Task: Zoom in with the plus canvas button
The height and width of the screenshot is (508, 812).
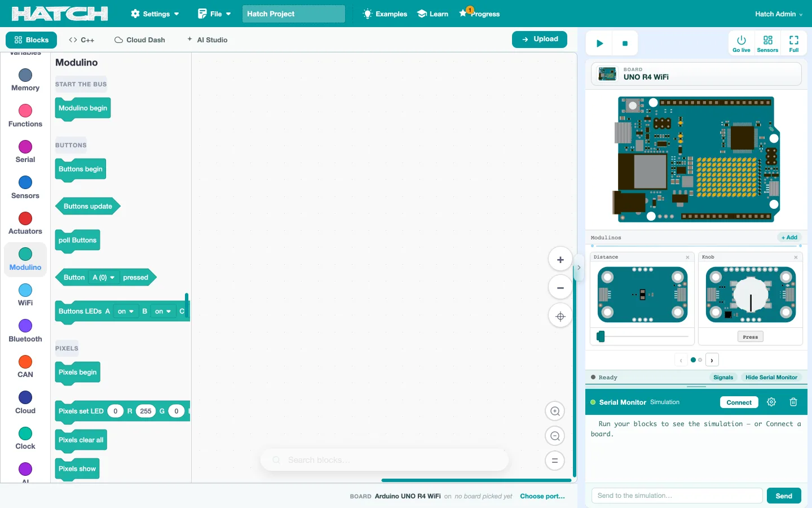Action: [x=561, y=260]
